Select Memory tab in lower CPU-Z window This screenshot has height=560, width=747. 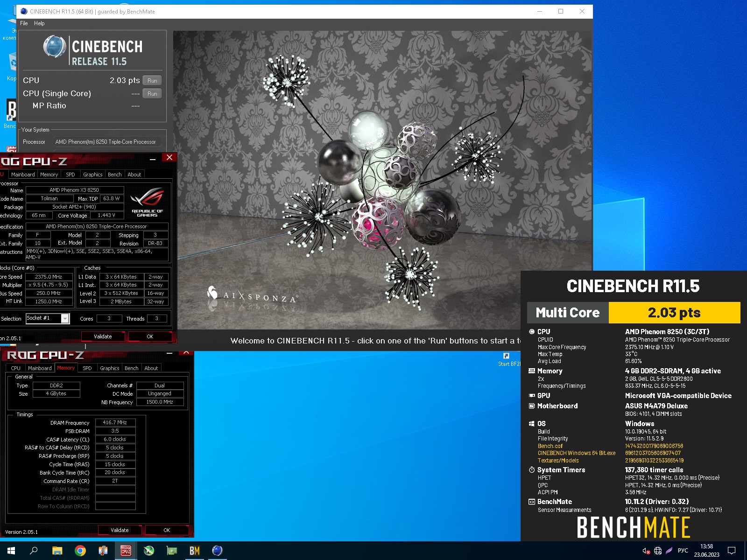coord(66,368)
